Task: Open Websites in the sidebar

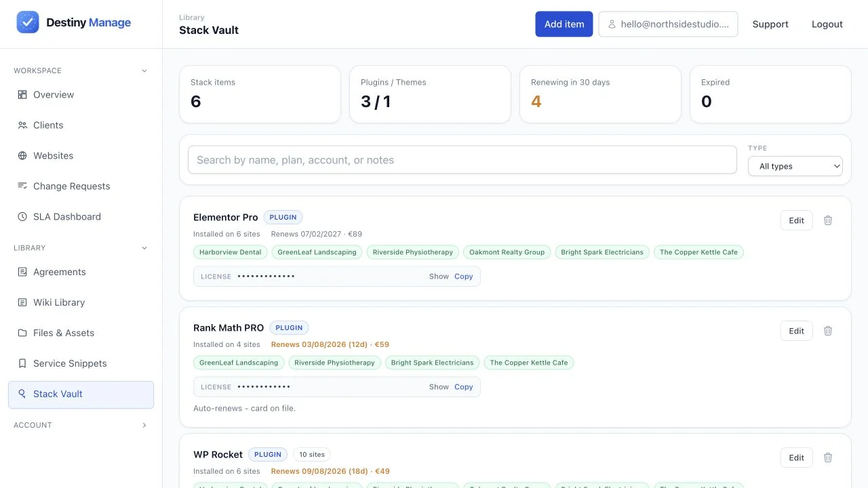Action: coord(81,156)
